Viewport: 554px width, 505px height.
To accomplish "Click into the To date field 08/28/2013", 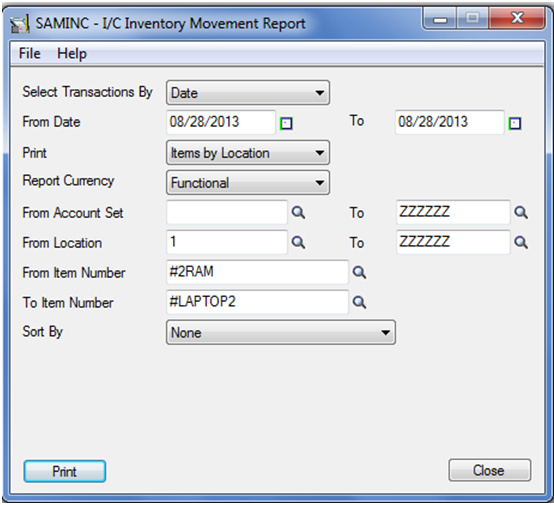I will tap(449, 122).
